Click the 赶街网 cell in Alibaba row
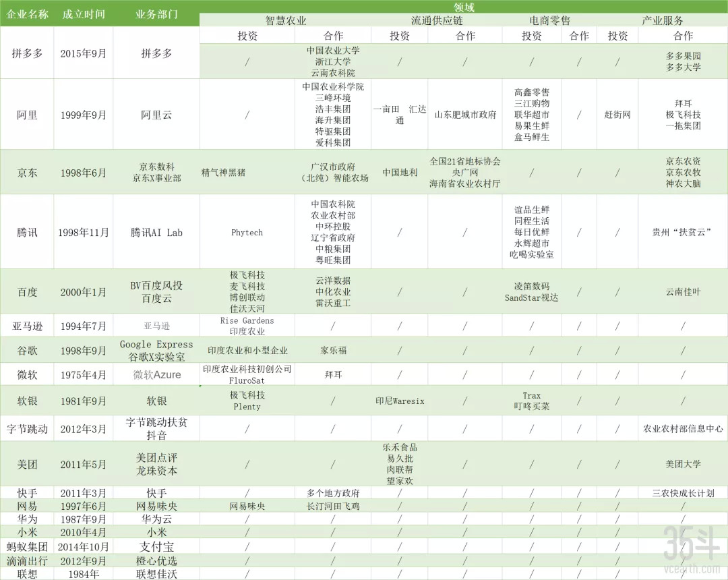The image size is (728, 580). click(x=617, y=115)
